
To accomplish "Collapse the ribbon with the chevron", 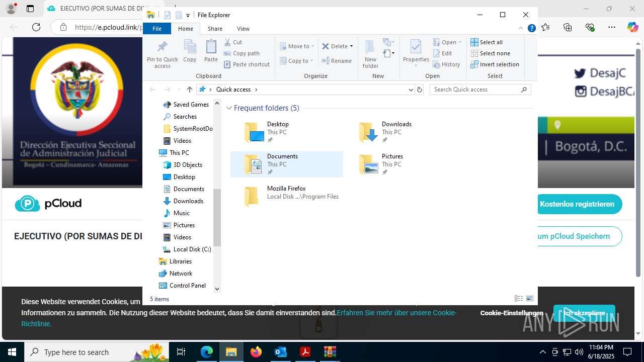I will [x=521, y=29].
